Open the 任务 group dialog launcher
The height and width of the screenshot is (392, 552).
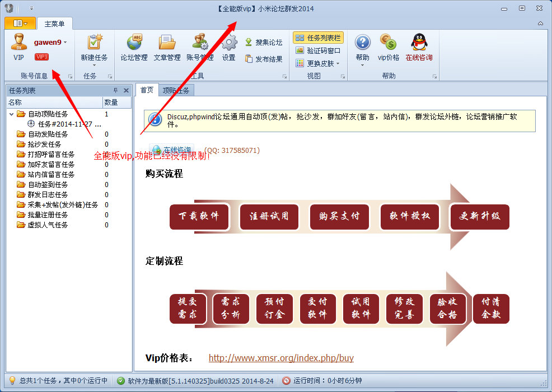110,76
